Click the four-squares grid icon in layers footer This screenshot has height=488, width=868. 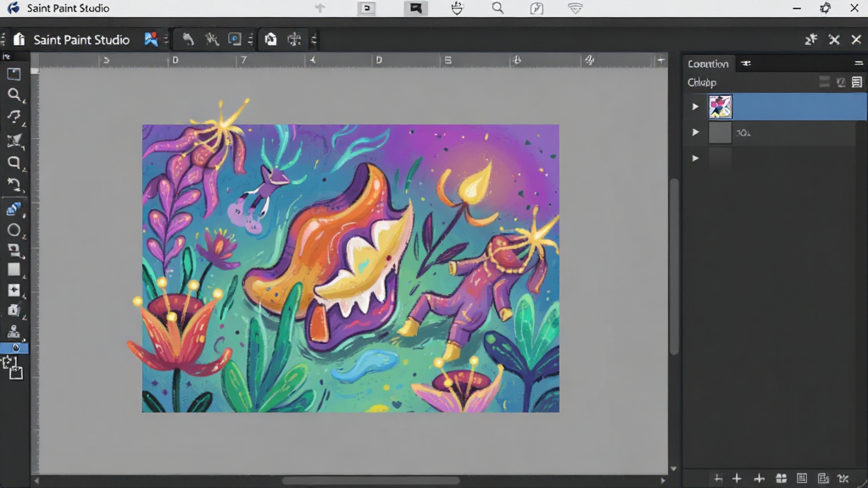pos(781,478)
